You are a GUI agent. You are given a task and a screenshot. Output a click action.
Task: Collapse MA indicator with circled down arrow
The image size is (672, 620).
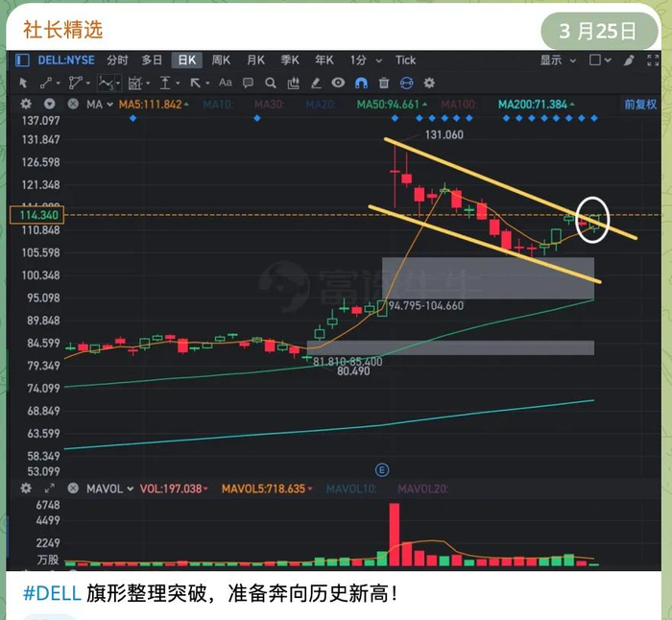pyautogui.click(x=50, y=104)
